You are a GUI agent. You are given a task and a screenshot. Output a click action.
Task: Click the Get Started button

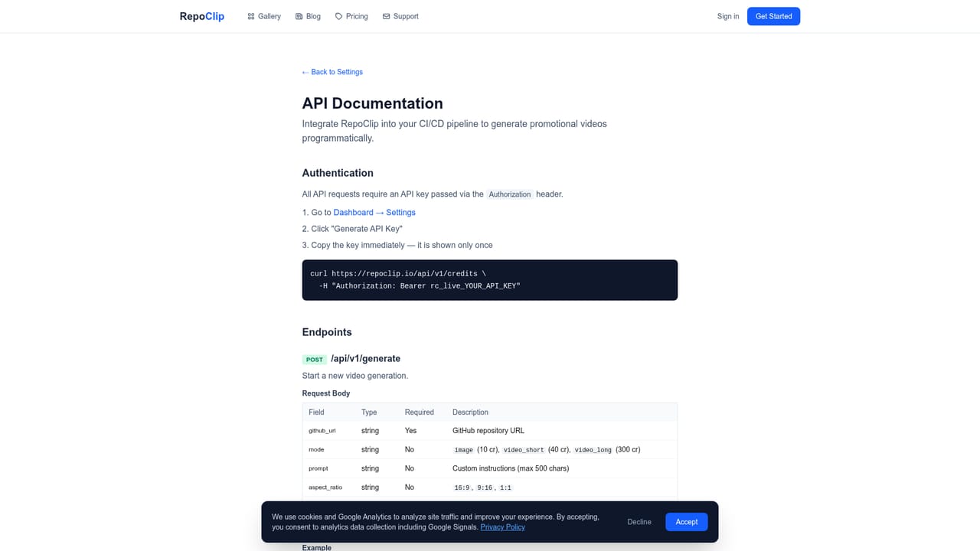click(x=773, y=16)
